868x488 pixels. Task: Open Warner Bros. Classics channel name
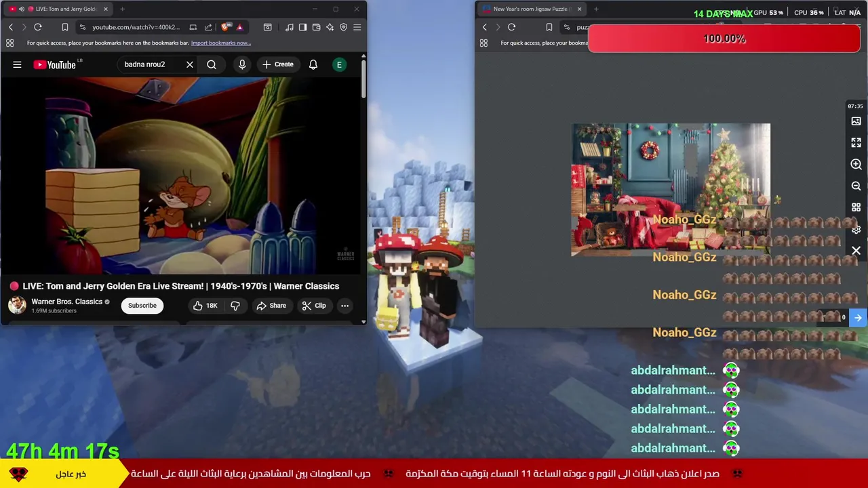click(x=67, y=302)
